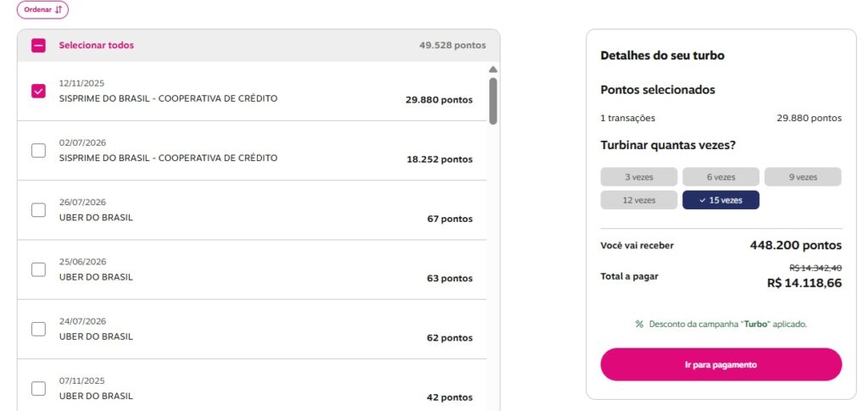868x411 pixels.
Task: Click the Selecionar todos label text
Action: (x=97, y=46)
